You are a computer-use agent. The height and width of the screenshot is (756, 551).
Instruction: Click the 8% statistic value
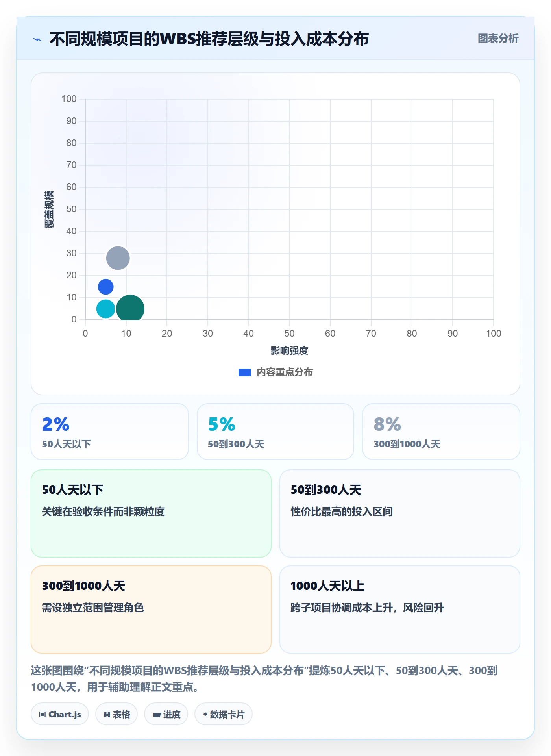click(x=387, y=424)
